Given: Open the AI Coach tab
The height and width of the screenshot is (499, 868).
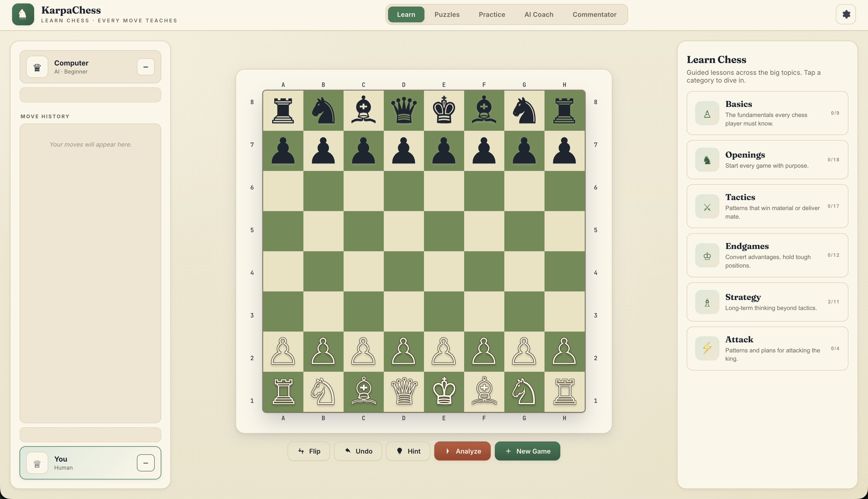Looking at the screenshot, I should 538,14.
